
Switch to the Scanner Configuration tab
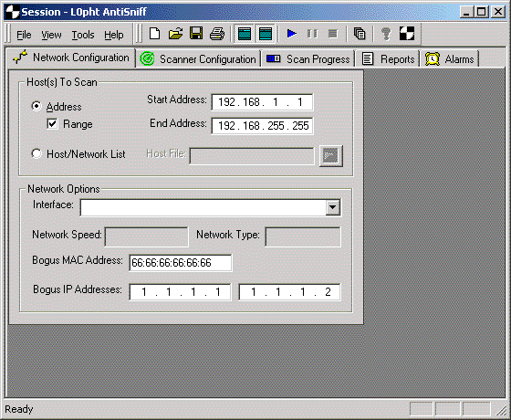tap(198, 59)
